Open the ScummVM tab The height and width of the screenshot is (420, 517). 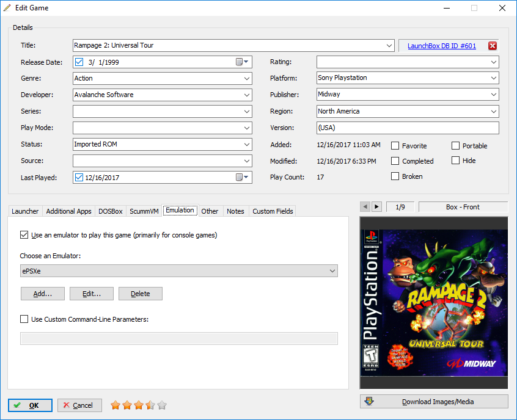pyautogui.click(x=144, y=211)
